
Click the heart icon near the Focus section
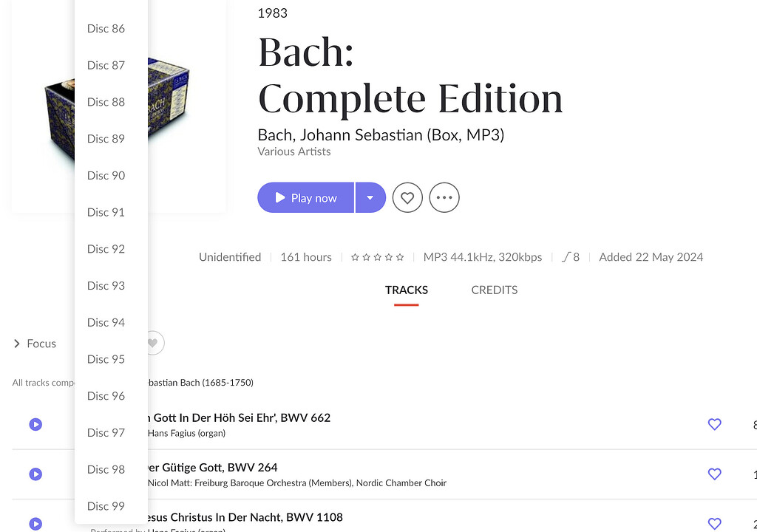click(x=152, y=343)
